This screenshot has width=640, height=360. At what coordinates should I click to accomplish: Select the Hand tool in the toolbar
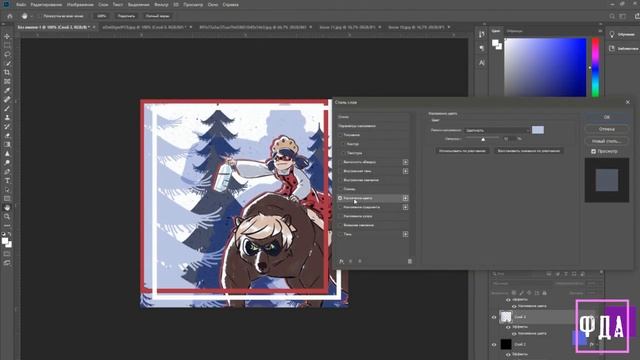coord(7,207)
